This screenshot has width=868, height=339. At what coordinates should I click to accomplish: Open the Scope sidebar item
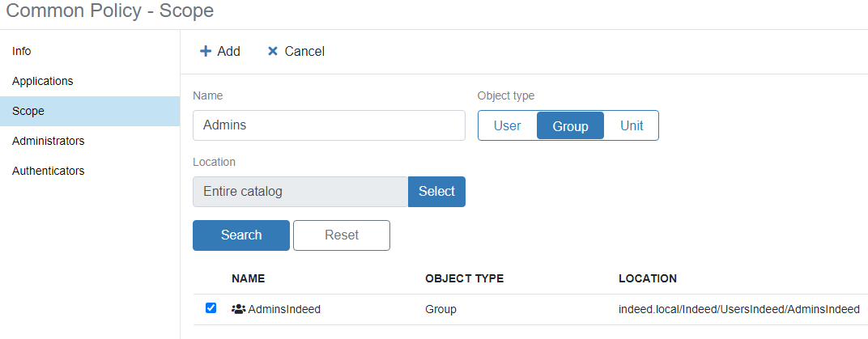coord(28,111)
